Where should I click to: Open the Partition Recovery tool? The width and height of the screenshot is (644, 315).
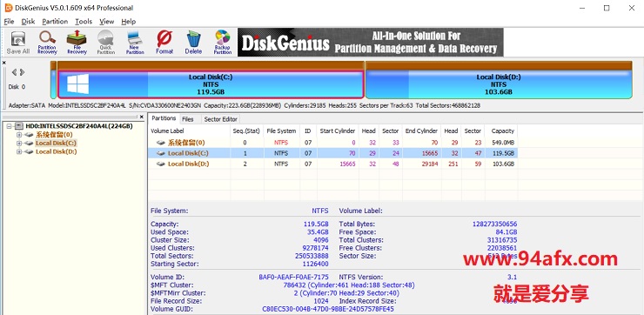click(x=47, y=43)
